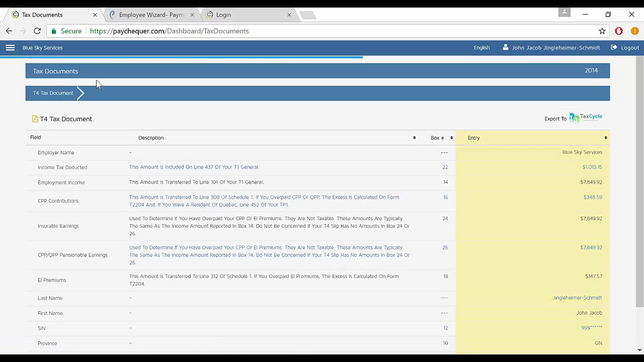Click the Blue Sky Services entry value
The image size is (644, 362).
pos(582,152)
